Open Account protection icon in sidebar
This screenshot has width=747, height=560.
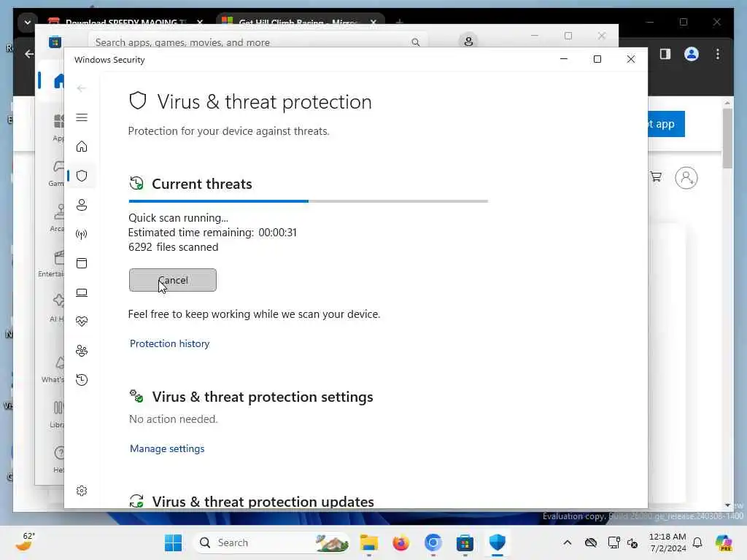pyautogui.click(x=82, y=205)
